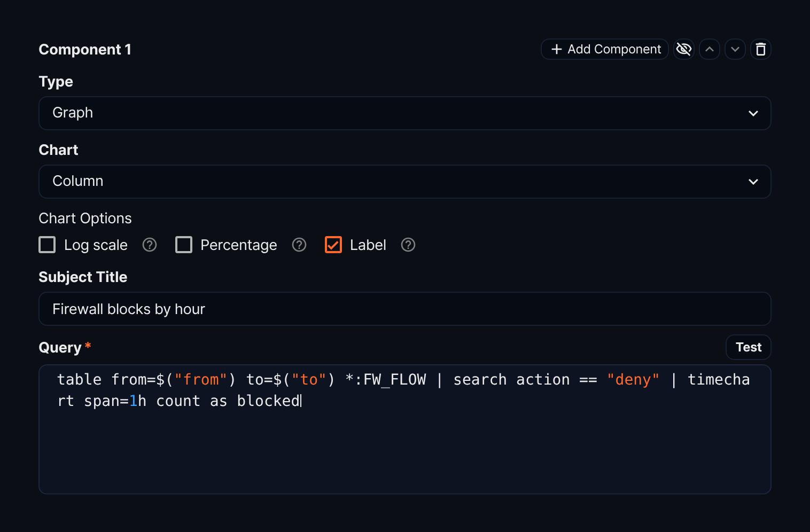Enable the Percentage checkbox
The image size is (810, 532).
pyautogui.click(x=184, y=245)
